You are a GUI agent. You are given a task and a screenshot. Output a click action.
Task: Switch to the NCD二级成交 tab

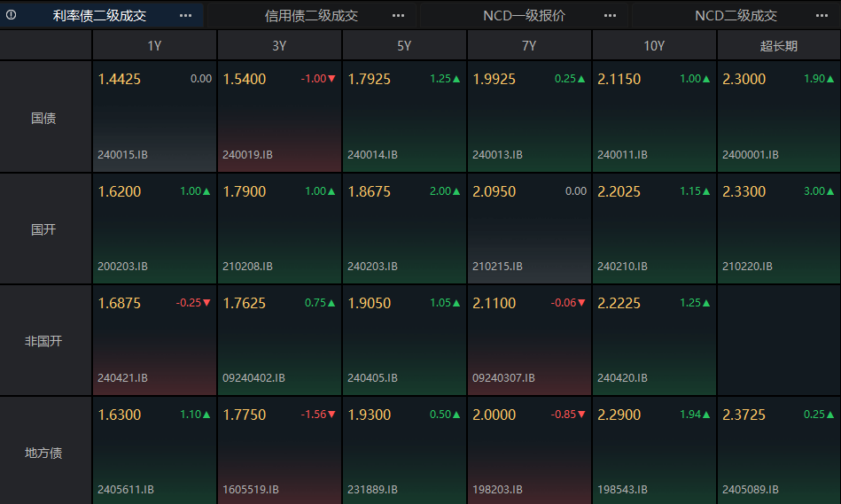coord(736,16)
